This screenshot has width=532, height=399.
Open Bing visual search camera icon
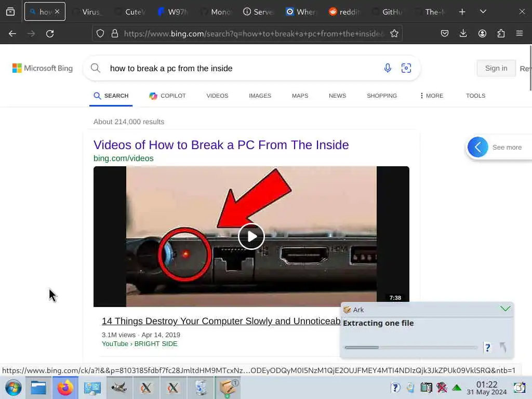pos(406,68)
